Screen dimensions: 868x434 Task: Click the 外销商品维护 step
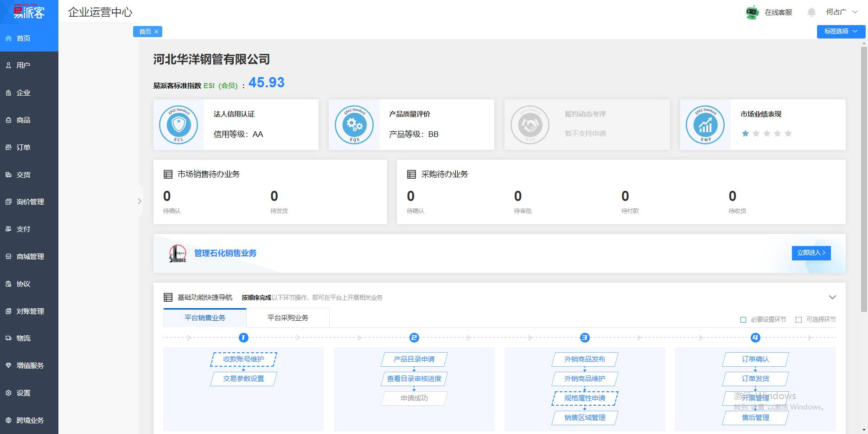(x=585, y=379)
